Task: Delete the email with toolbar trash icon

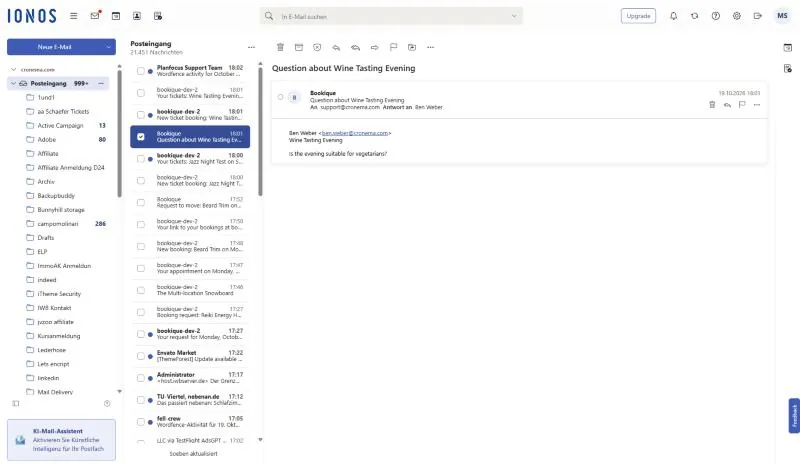Action: click(280, 47)
